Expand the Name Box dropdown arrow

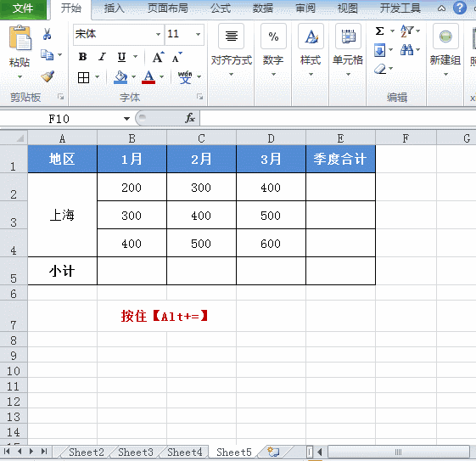(126, 119)
